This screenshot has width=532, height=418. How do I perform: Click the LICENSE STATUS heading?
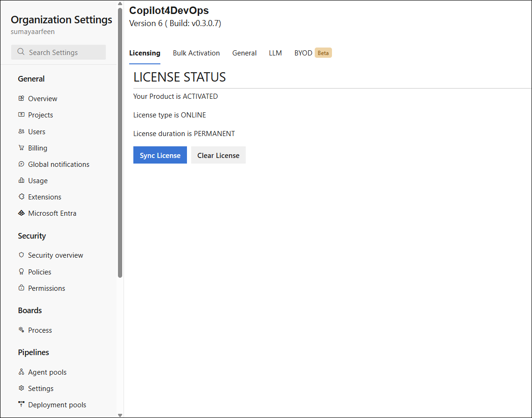(x=180, y=77)
